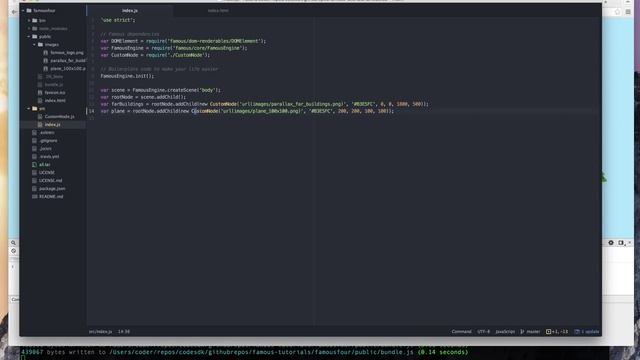The width and height of the screenshot is (640, 360).
Task: Click the git branch icon beside master
Action: (522, 331)
